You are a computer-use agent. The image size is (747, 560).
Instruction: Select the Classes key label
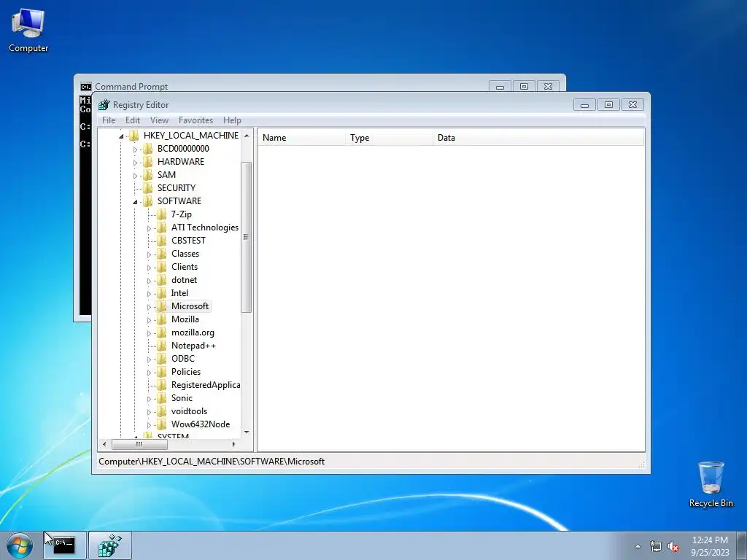(x=185, y=254)
